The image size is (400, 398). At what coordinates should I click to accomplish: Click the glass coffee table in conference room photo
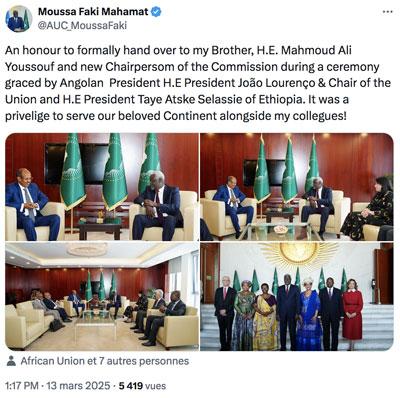pos(95,324)
